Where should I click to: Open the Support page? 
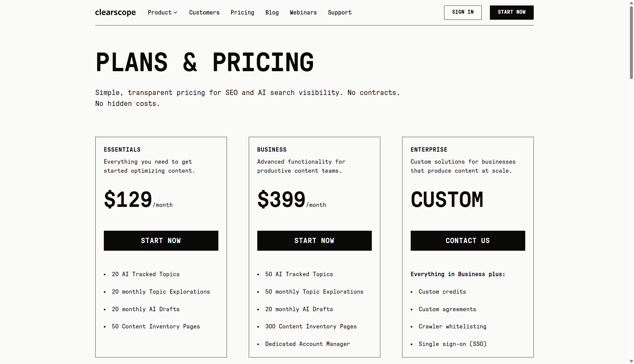coord(339,12)
